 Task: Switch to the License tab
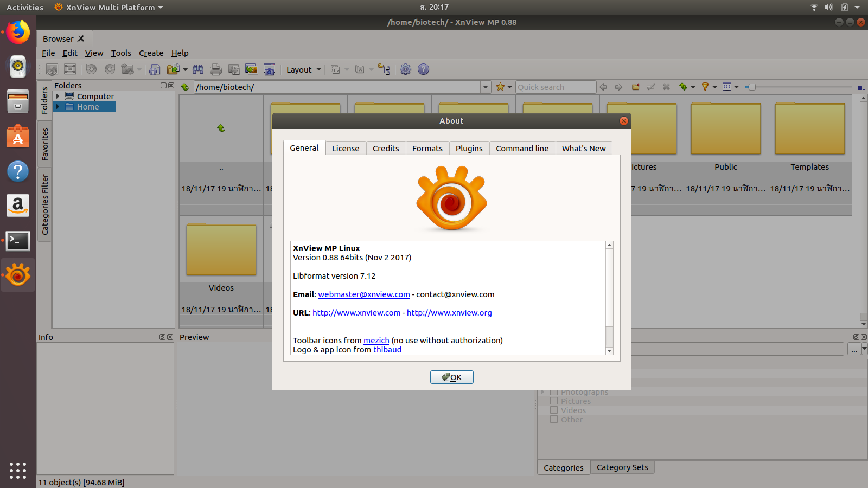346,149
